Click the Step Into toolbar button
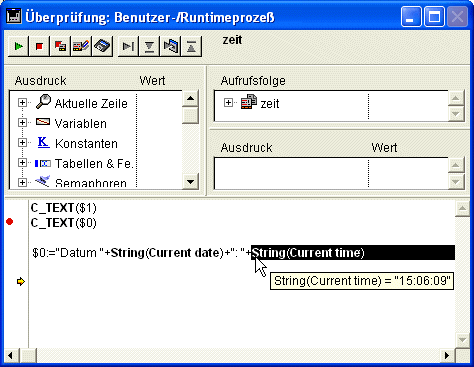 tap(149, 46)
